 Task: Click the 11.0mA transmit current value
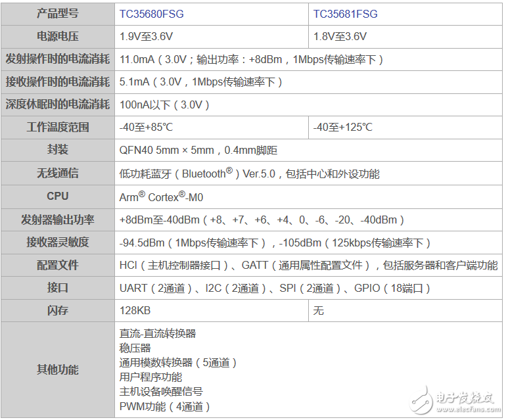[252, 60]
